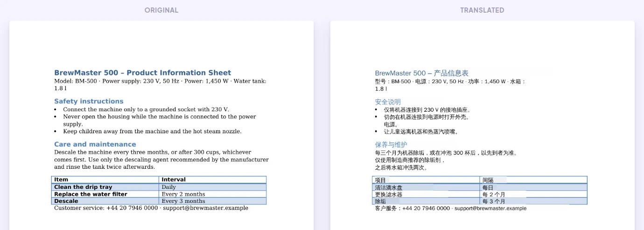Click the "更换滤水器" cell
The height and width of the screenshot is (230, 644).
pyautogui.click(x=426, y=194)
